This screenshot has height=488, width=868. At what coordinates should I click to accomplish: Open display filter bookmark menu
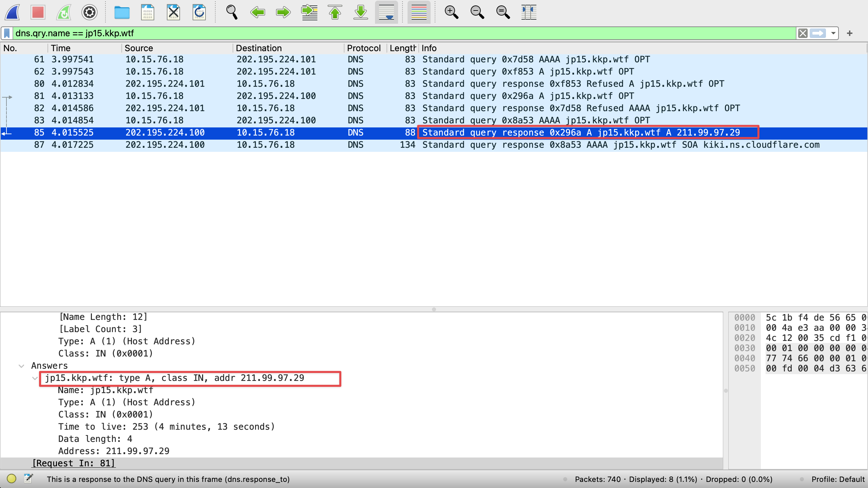[x=7, y=33]
